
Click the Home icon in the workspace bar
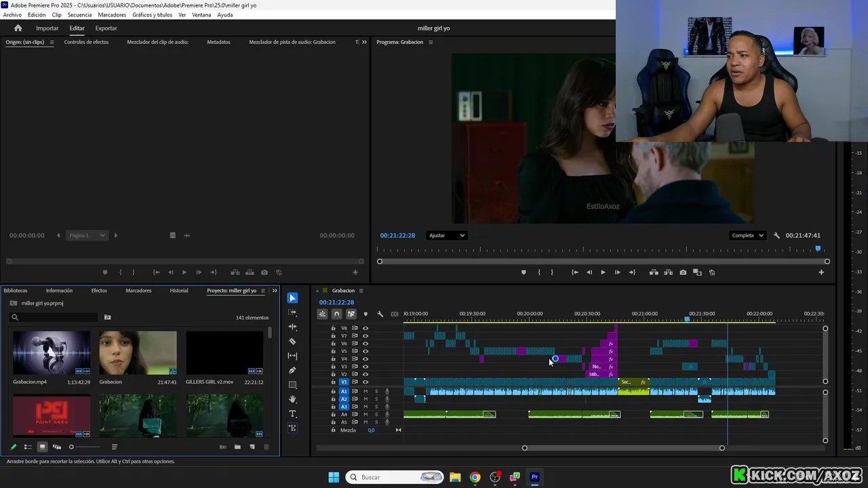tap(18, 28)
